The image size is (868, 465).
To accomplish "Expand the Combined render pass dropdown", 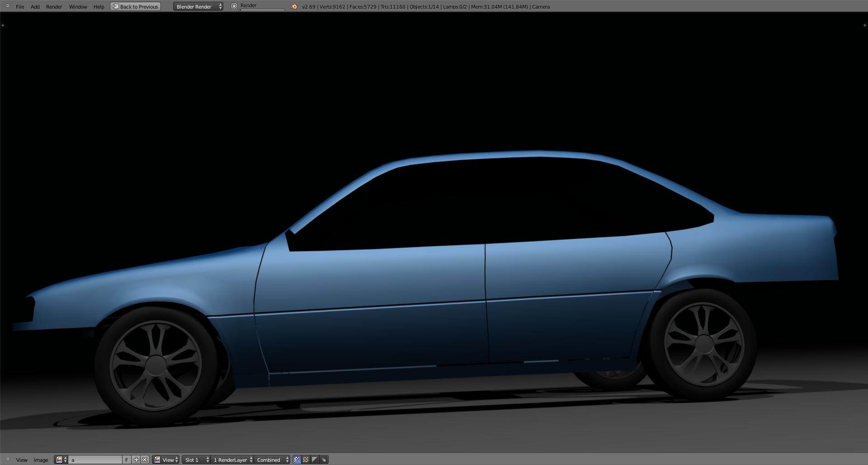I will coord(273,460).
